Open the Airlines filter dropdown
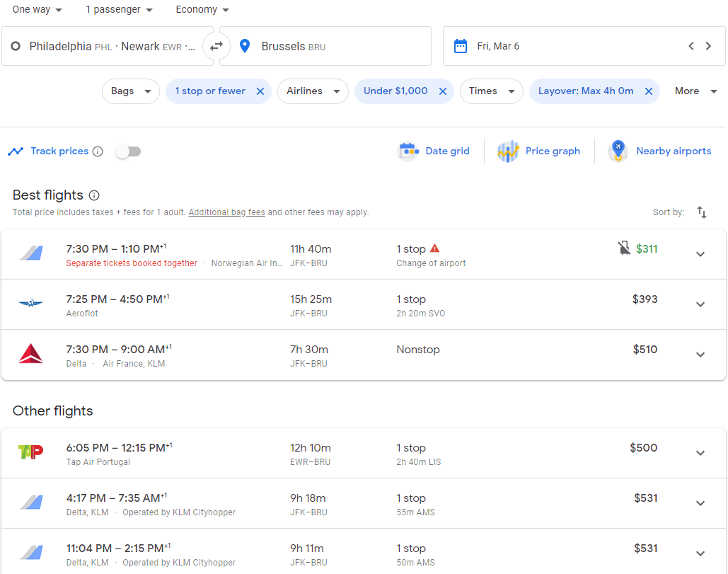Image resolution: width=728 pixels, height=574 pixels. [313, 91]
